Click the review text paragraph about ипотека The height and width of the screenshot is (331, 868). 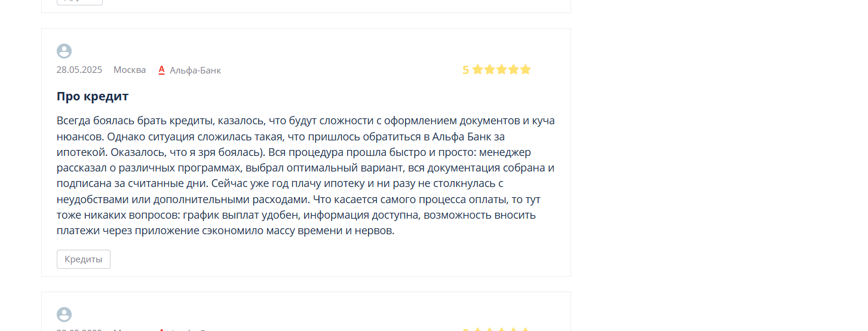pos(306,175)
